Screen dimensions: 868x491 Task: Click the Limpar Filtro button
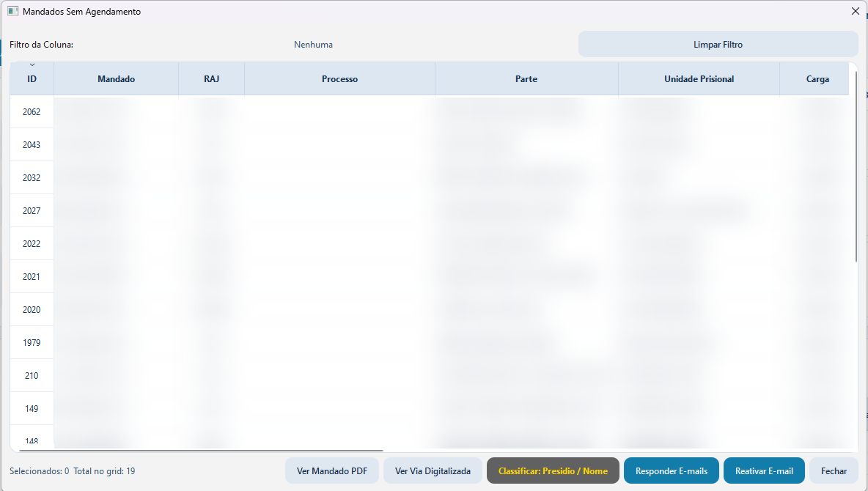tap(718, 44)
